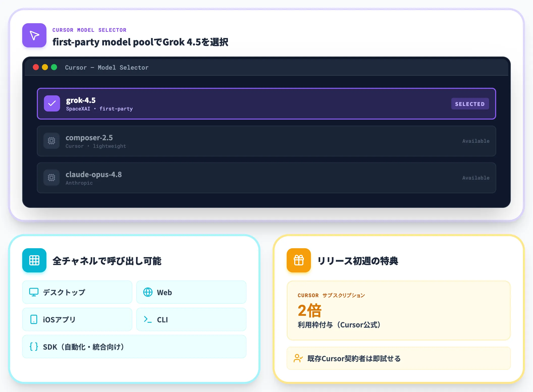This screenshot has width=533, height=392.
Task: Select the iOSアプリ channel tile
Action: tap(77, 319)
